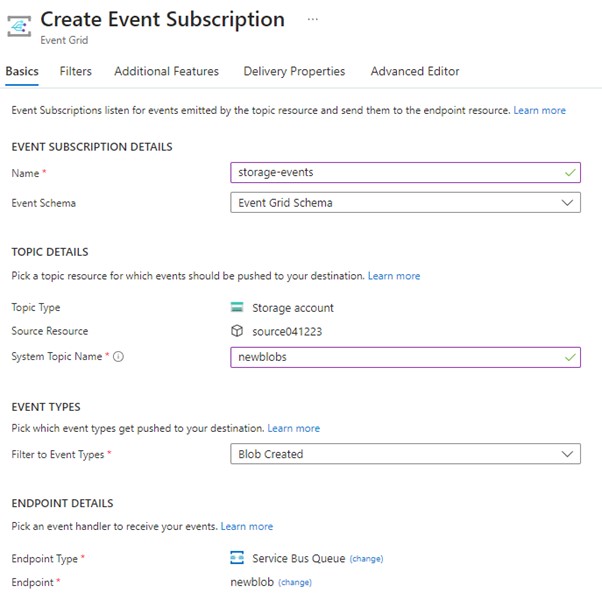Open Learn more link in Topic Details
602x607 pixels.
[x=394, y=276]
